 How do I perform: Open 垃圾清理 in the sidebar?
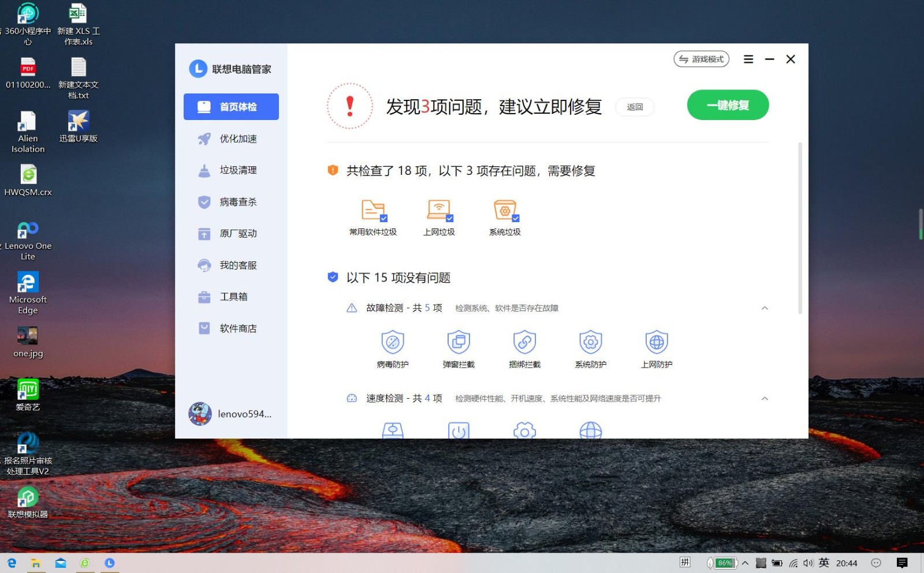point(231,170)
